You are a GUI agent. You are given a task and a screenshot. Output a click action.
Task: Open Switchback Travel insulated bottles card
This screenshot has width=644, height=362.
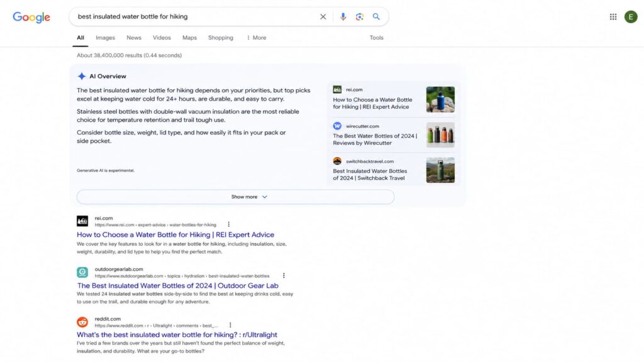click(x=370, y=175)
